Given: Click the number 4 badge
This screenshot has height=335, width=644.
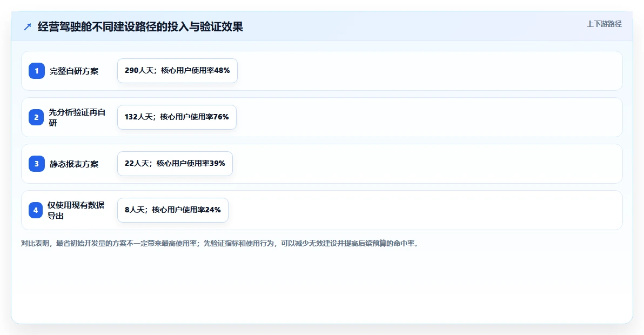Looking at the screenshot, I should pyautogui.click(x=35, y=210).
